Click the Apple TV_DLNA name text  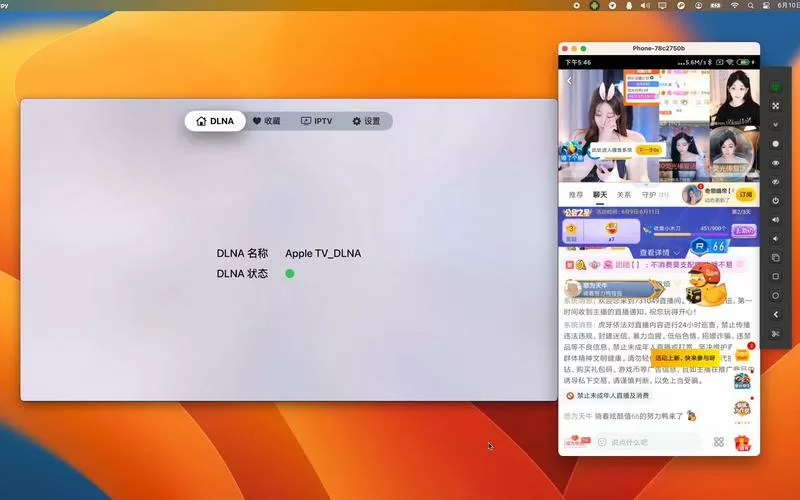[323, 253]
